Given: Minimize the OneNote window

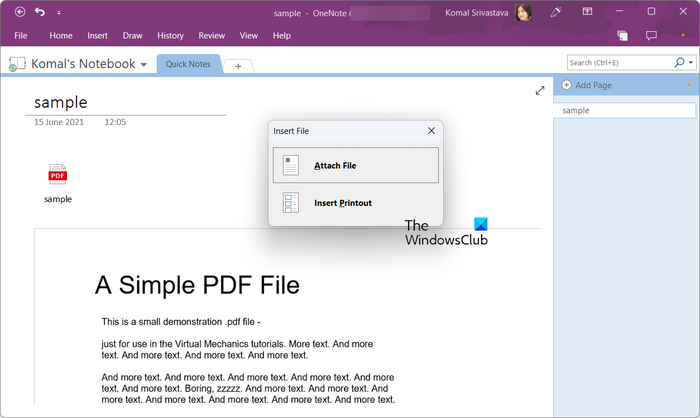Looking at the screenshot, I should pos(619,12).
